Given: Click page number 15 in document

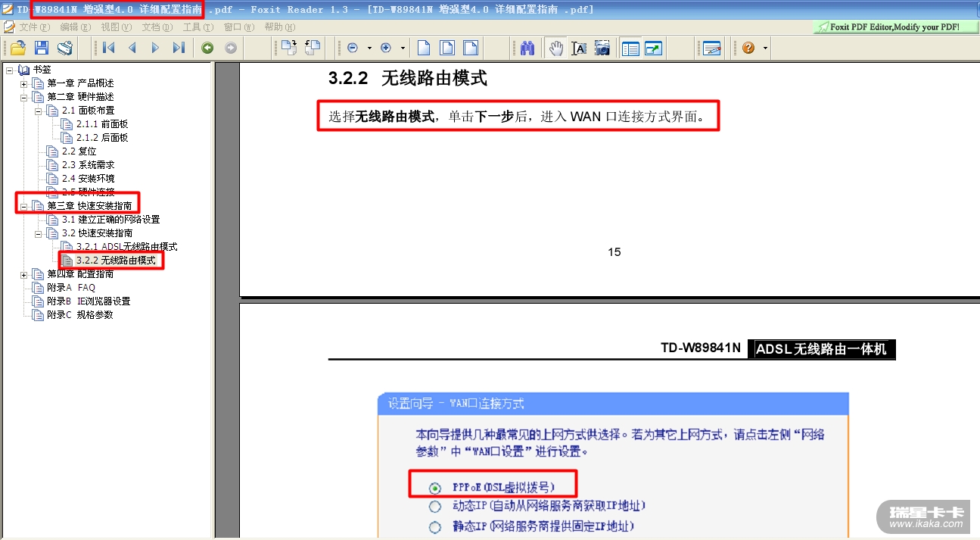Looking at the screenshot, I should 614,252.
